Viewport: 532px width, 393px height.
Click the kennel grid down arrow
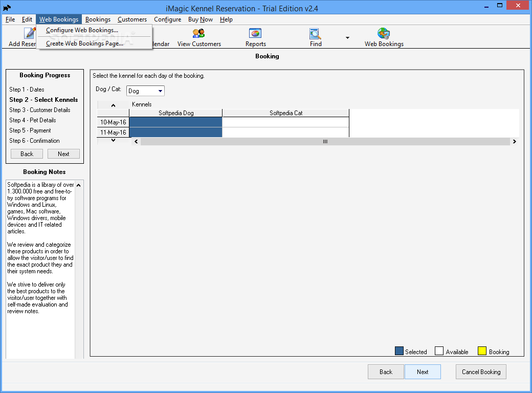click(114, 140)
